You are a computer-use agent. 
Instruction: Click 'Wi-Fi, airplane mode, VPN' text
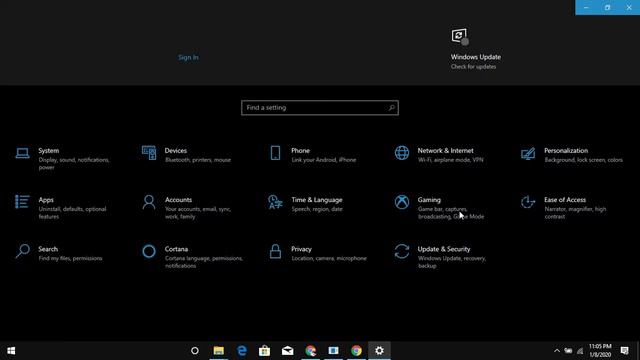[451, 160]
